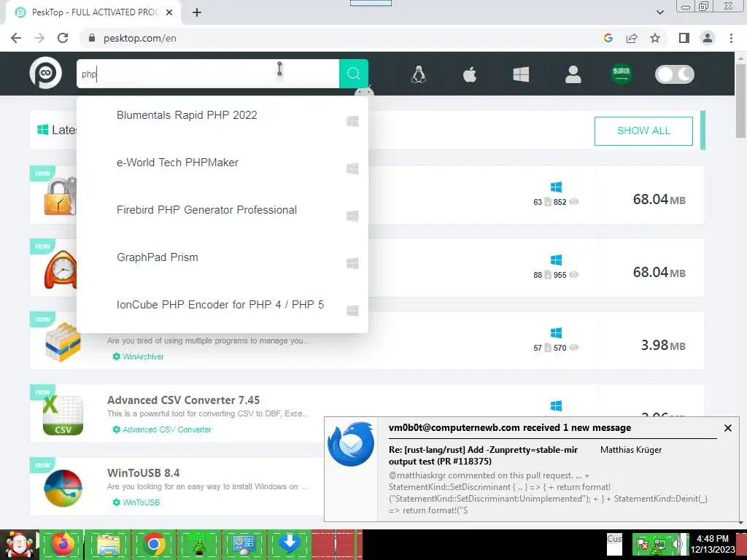
Task: Open the Chrome three-dot menu
Action: coord(731,38)
